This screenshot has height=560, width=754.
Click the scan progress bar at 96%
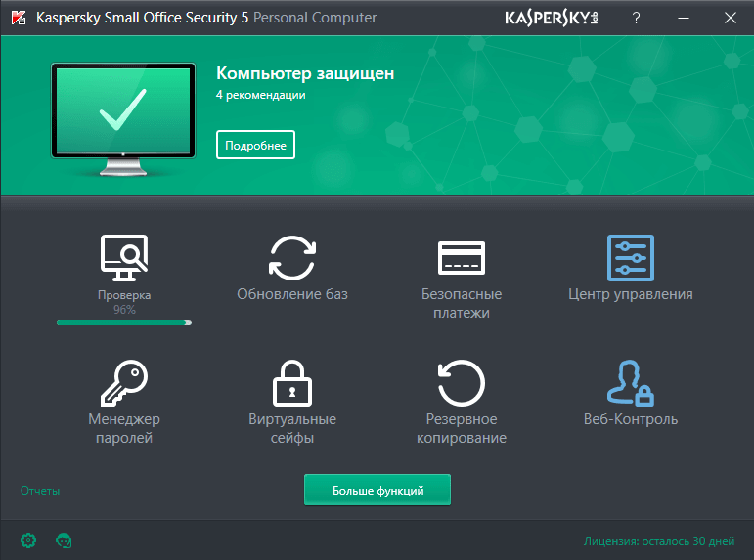(124, 322)
